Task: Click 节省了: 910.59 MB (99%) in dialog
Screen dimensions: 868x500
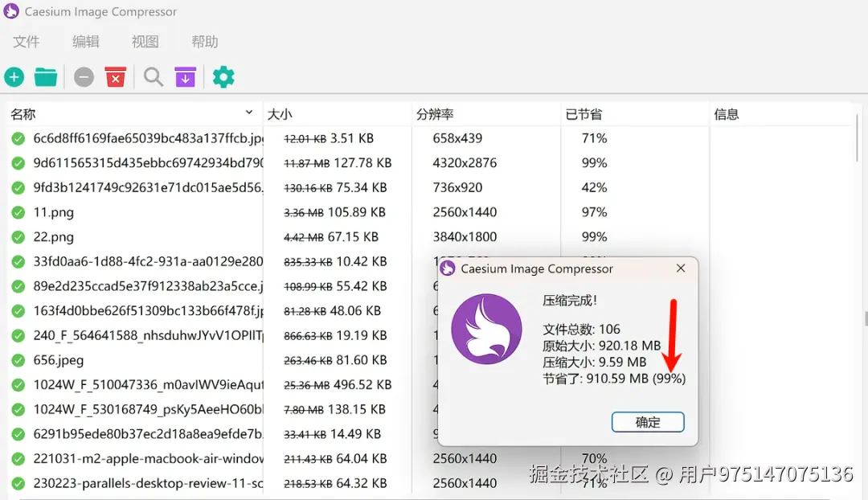Action: click(x=614, y=379)
